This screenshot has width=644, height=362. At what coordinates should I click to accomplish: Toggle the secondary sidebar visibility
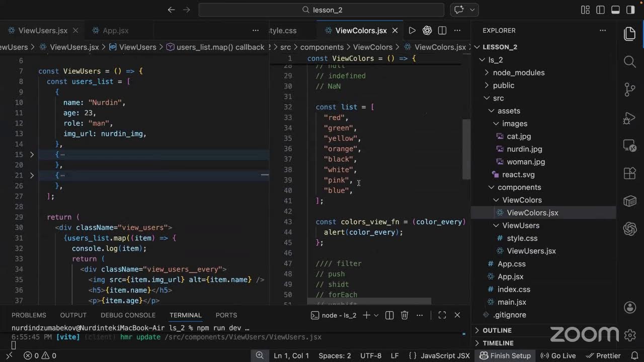(630, 10)
